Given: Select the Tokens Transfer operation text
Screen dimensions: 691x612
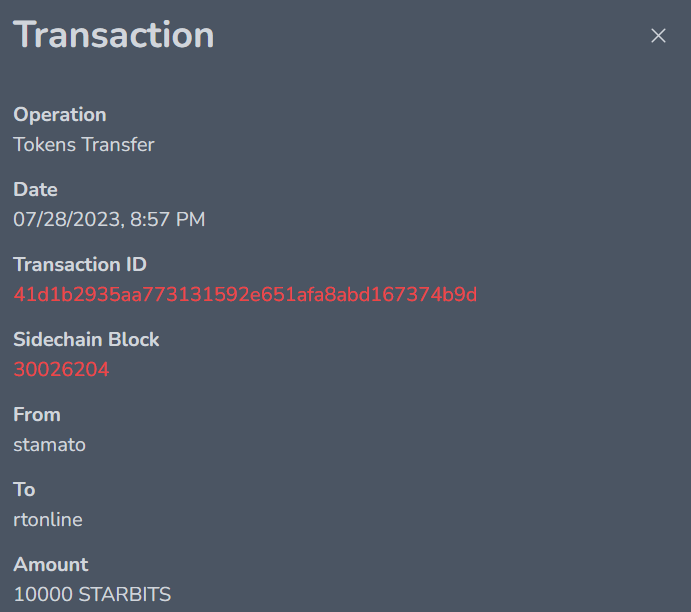Looking at the screenshot, I should (84, 145).
